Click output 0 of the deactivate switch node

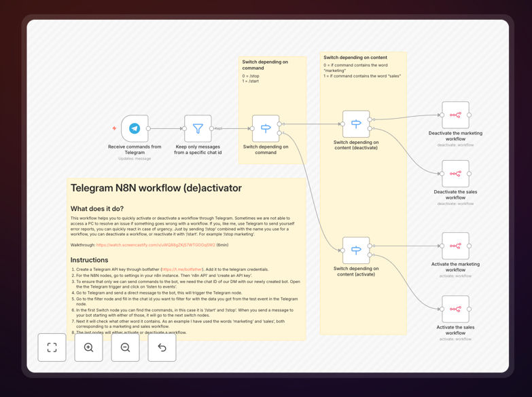coord(370,119)
